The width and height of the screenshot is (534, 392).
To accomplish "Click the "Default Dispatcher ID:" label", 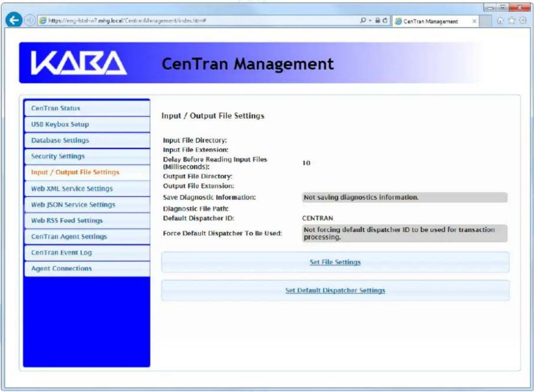I will [x=198, y=218].
